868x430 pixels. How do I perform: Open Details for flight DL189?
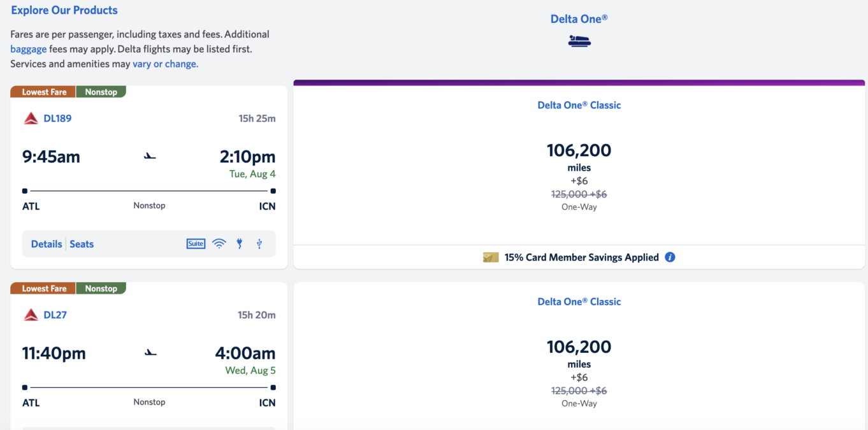(x=47, y=244)
